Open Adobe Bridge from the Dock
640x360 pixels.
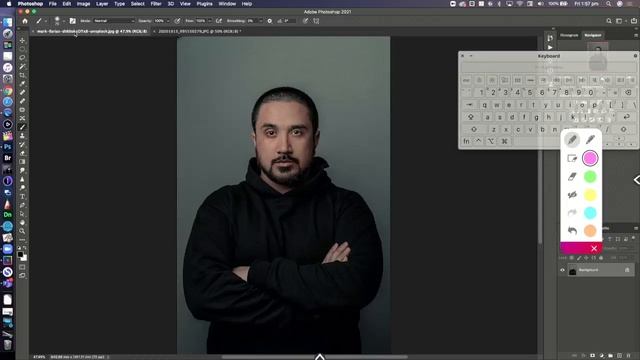click(7, 158)
